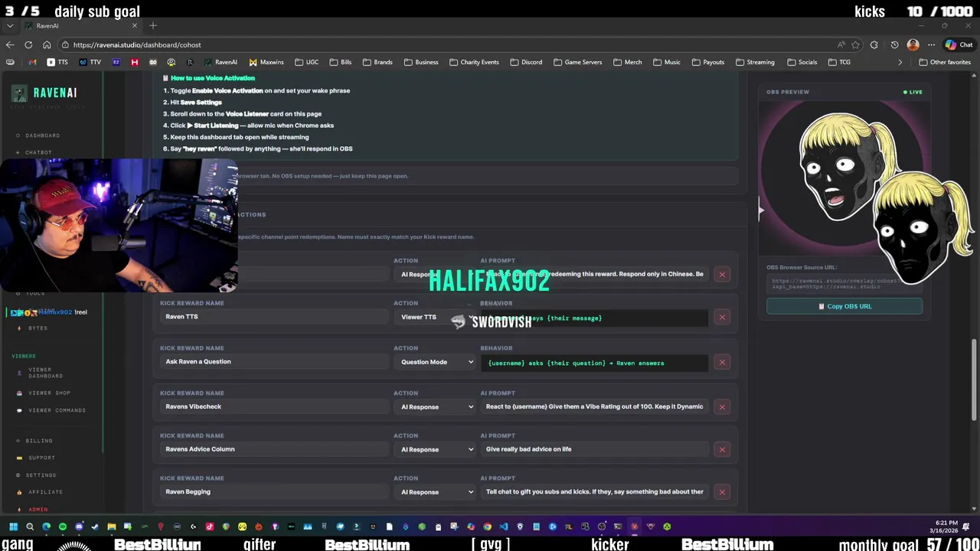Edit the bad advice AI prompt field
Screen dimensions: 980x551
pos(594,449)
